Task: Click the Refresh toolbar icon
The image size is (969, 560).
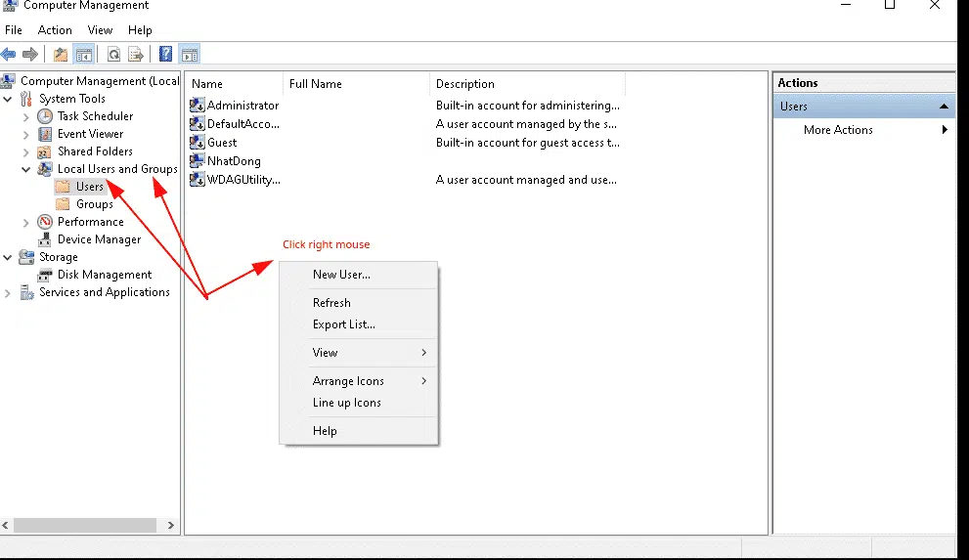Action: click(x=113, y=55)
